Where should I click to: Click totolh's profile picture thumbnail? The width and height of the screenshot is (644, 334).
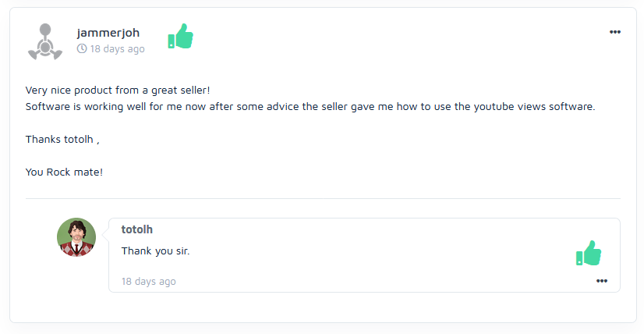[76, 237]
